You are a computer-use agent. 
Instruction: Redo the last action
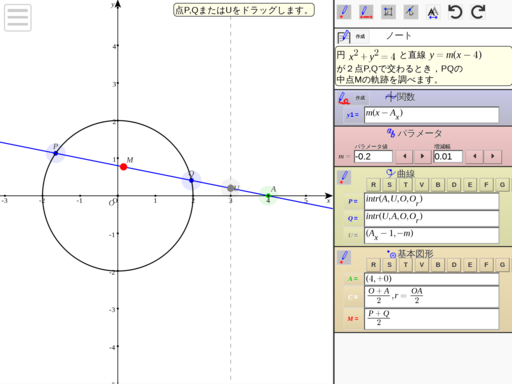pyautogui.click(x=478, y=12)
